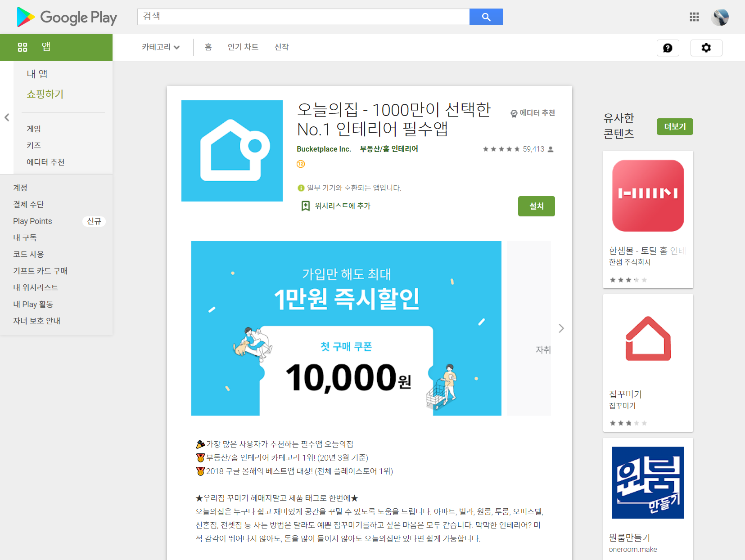
Task: Open 결제 수단 link
Action: (28, 204)
